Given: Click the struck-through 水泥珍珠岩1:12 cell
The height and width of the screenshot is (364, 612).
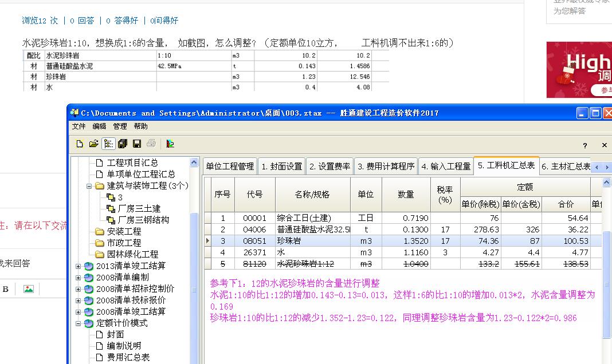Looking at the screenshot, I should point(313,264).
